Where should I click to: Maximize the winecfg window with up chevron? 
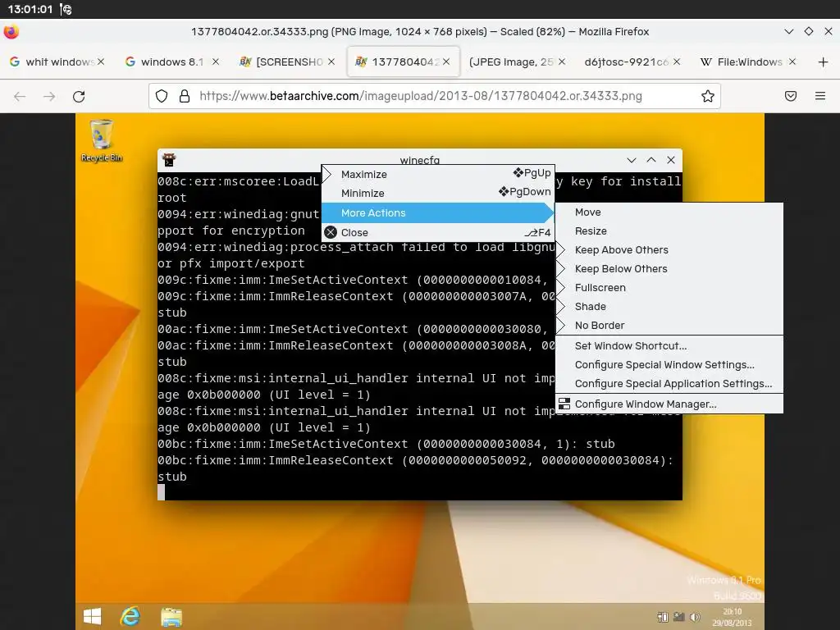[651, 160]
